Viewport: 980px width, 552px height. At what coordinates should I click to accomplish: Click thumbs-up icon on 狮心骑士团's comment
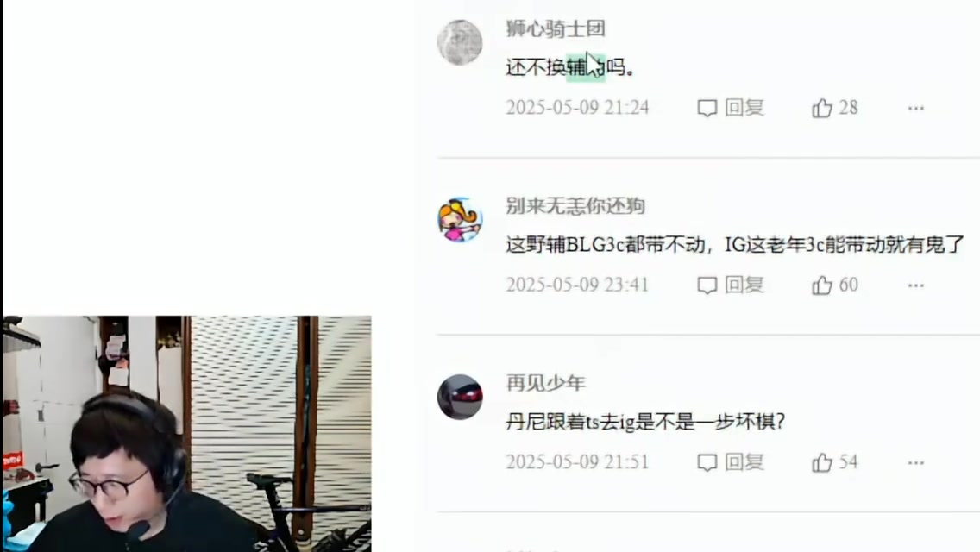pyautogui.click(x=822, y=108)
